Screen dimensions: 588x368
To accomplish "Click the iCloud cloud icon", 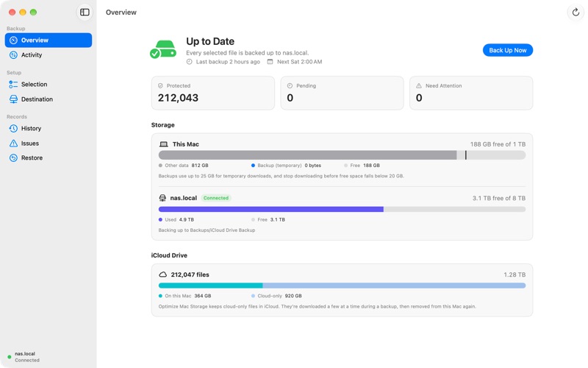I will 162,275.
